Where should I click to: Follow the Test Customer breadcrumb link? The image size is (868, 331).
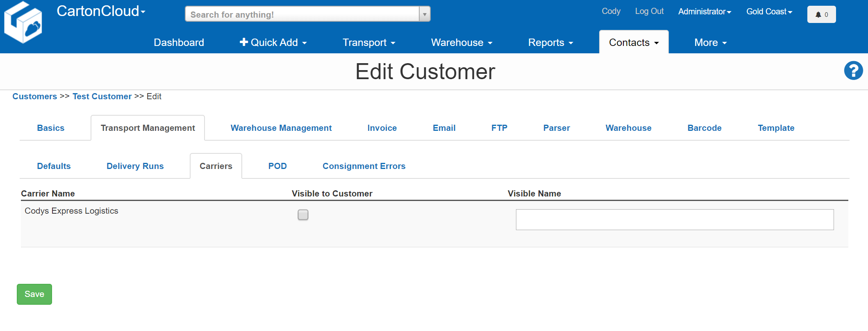102,96
